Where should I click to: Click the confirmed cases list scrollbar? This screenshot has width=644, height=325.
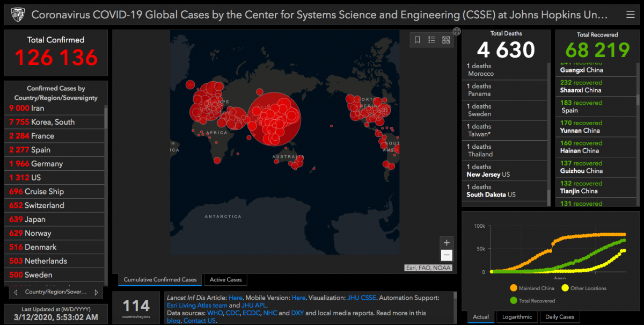(106, 117)
